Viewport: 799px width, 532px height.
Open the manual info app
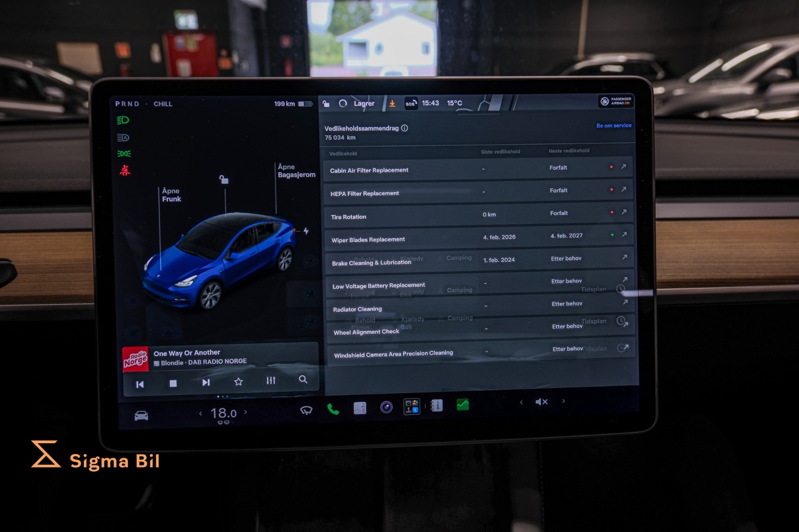tap(437, 405)
